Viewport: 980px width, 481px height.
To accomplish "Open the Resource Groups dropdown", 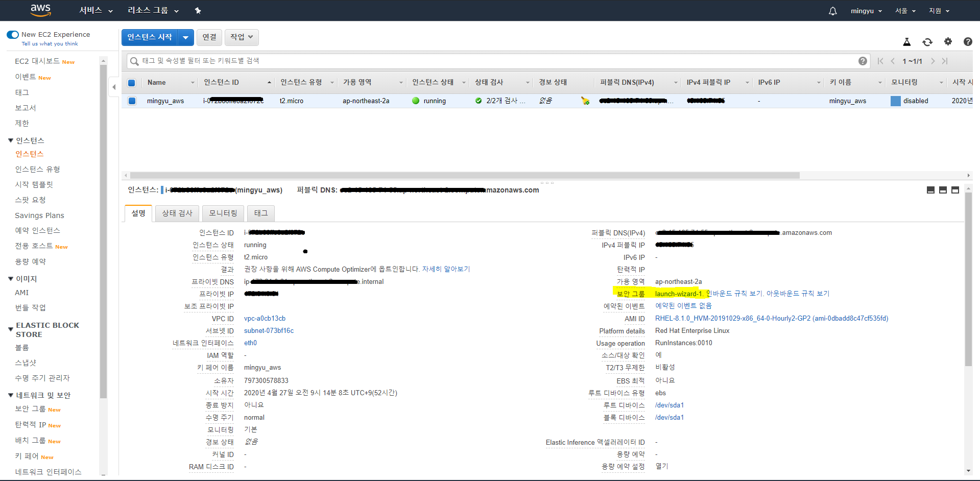I will coord(153,10).
